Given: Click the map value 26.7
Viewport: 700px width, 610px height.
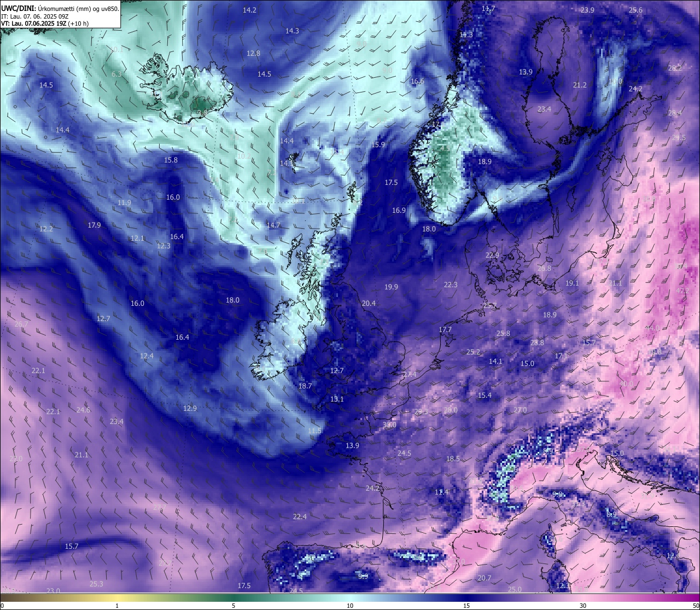Looking at the screenshot, I should [21, 324].
